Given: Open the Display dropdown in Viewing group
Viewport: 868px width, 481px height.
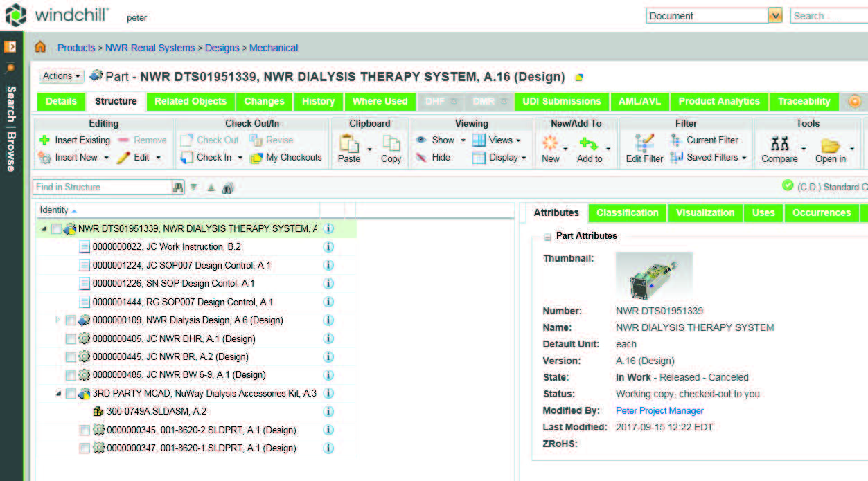Looking at the screenshot, I should [x=524, y=158].
